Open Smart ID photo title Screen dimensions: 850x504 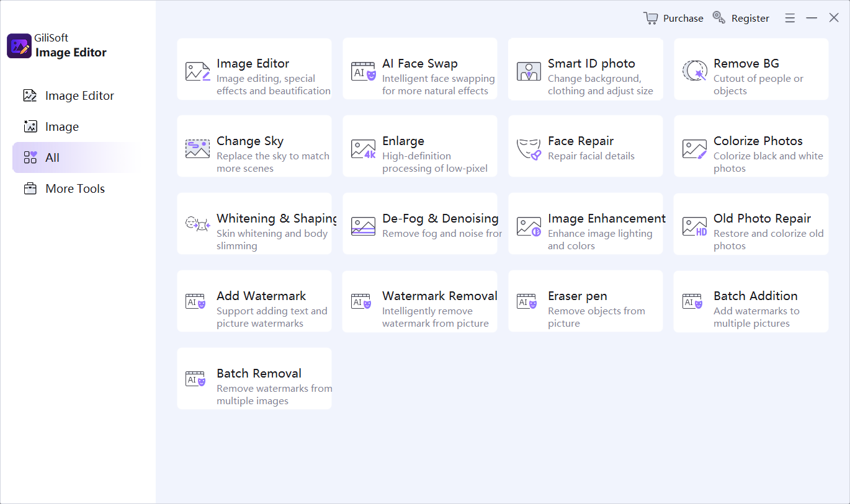pos(591,63)
